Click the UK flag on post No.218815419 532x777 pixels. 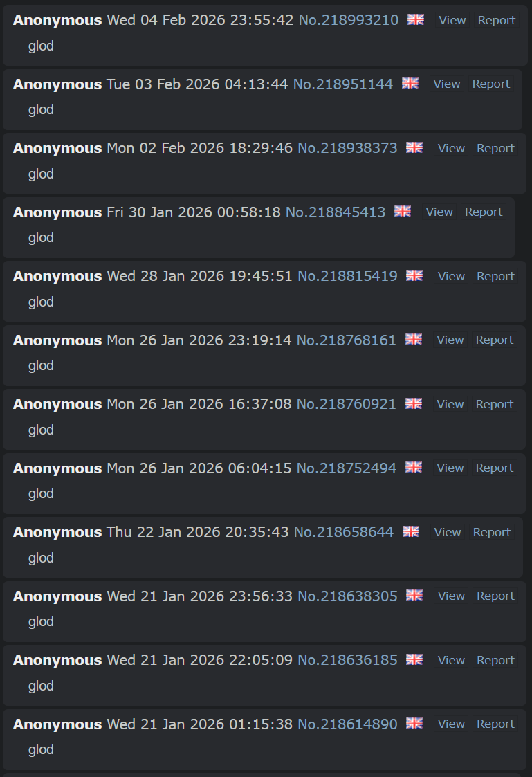[x=414, y=275]
